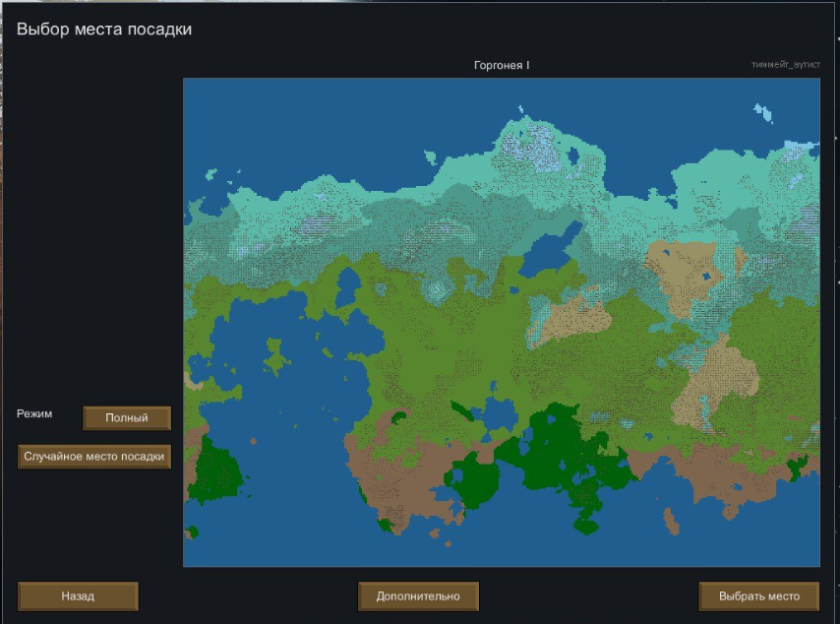The height and width of the screenshot is (624, 840).
Task: Open the "Дополнительно" advanced options
Action: [418, 596]
